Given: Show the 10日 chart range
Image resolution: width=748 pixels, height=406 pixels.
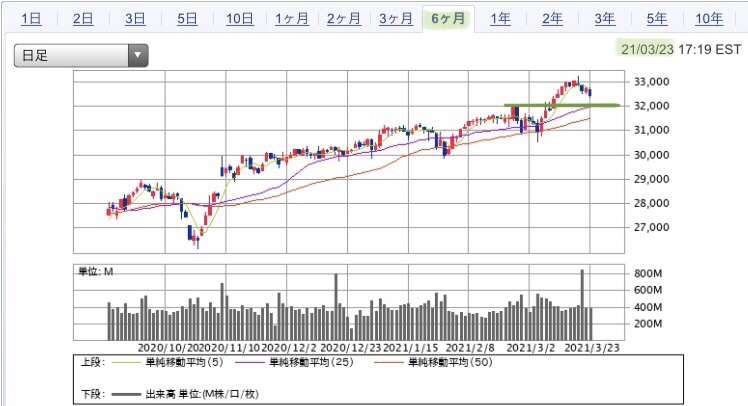Looking at the screenshot, I should tap(239, 19).
